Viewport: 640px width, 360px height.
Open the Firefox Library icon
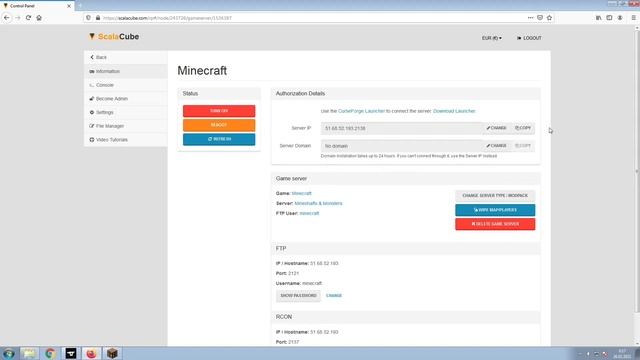(598, 18)
